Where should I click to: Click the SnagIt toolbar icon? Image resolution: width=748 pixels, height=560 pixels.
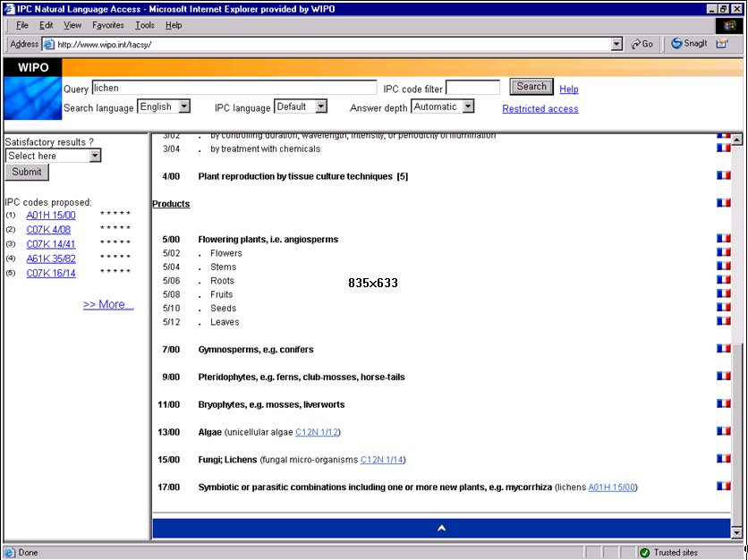[689, 44]
